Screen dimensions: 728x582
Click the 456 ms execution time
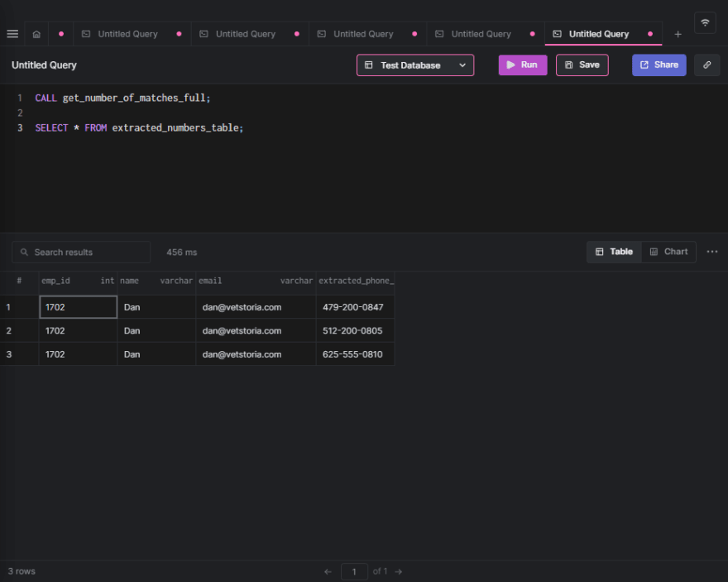(x=181, y=253)
